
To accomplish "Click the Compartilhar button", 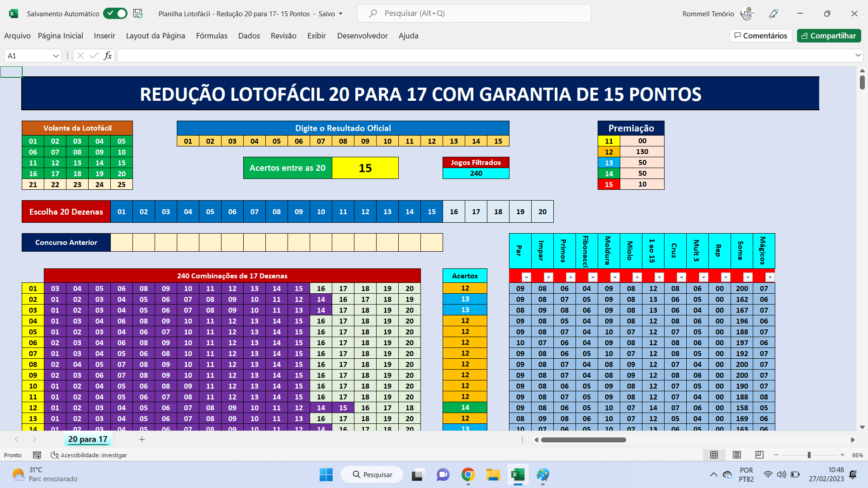I will coord(829,36).
